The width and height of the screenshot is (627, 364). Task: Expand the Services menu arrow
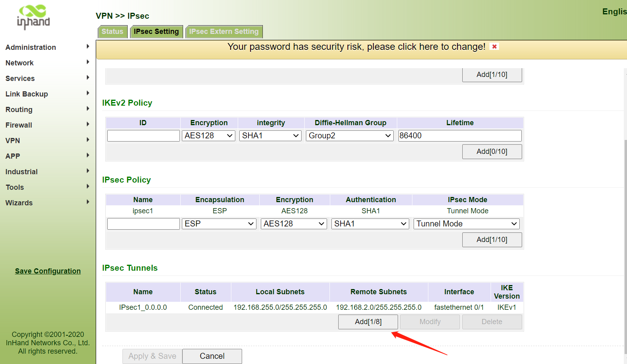click(x=88, y=78)
